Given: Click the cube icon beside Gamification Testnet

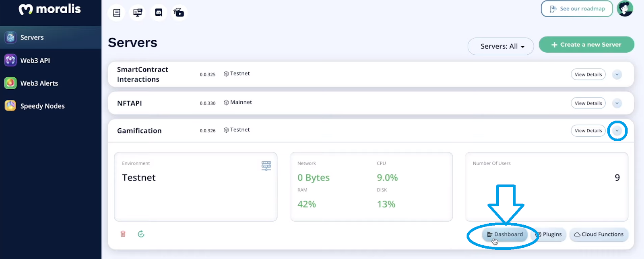Looking at the screenshot, I should 226,130.
